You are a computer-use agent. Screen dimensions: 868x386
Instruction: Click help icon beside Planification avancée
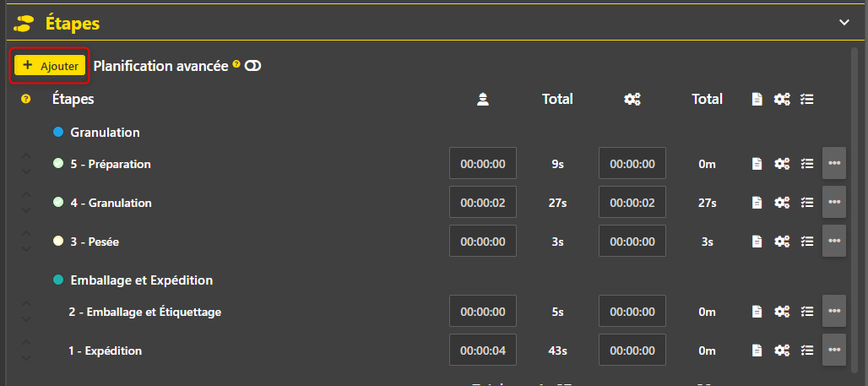click(236, 64)
